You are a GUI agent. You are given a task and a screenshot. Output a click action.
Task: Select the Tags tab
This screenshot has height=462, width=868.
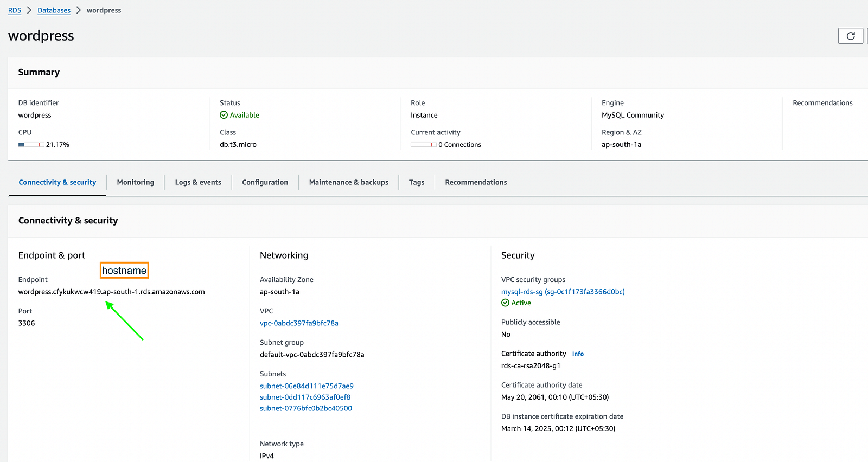417,182
